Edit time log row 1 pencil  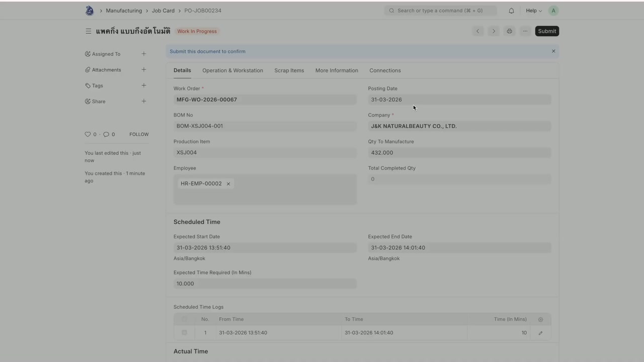[x=540, y=333]
